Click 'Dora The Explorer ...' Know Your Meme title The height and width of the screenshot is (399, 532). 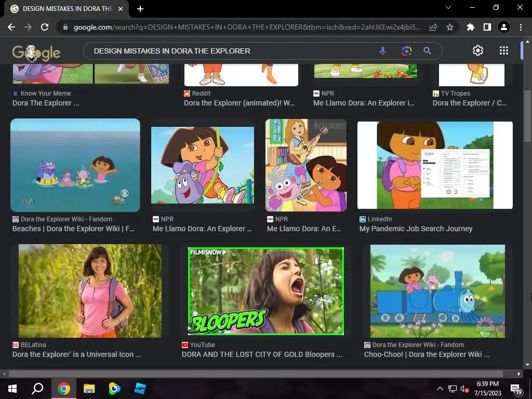pos(46,103)
